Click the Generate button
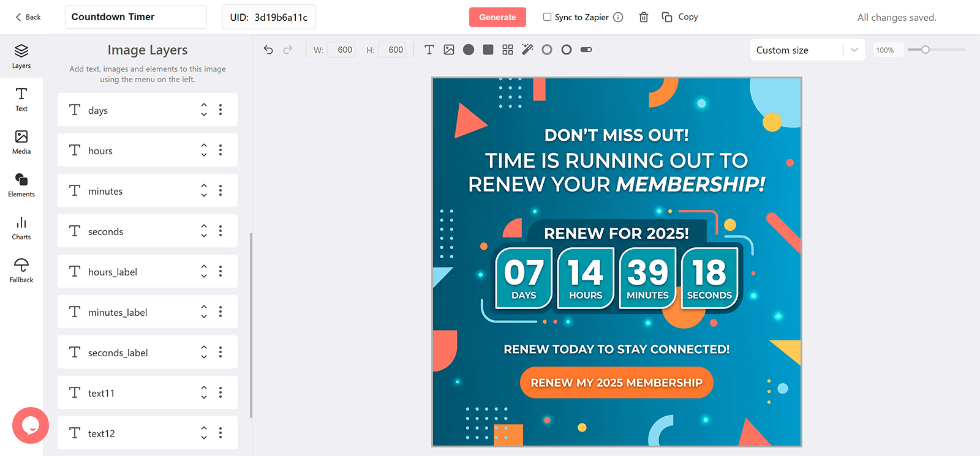This screenshot has height=456, width=980. [x=497, y=17]
